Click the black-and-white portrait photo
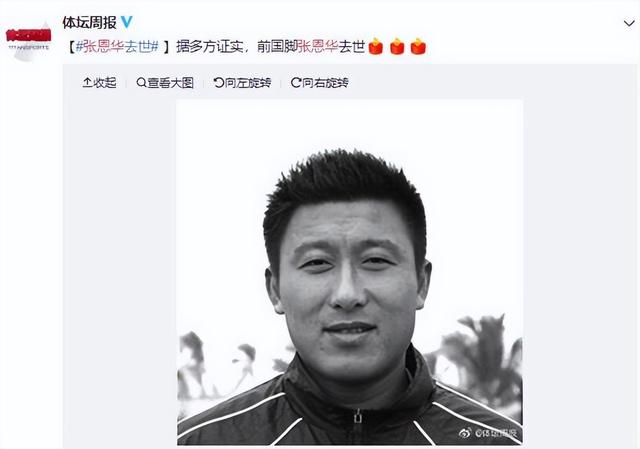Viewport: 640px width, 449px height. [x=349, y=272]
